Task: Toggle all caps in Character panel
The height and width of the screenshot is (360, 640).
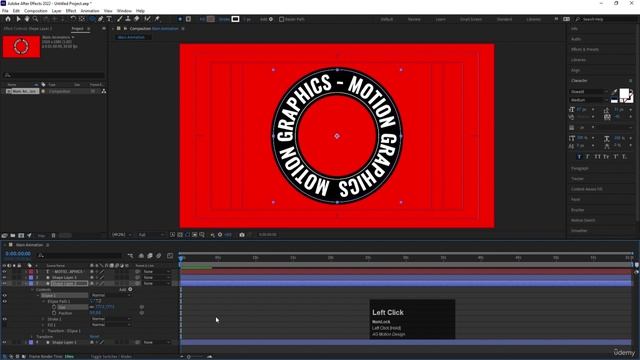Action: (x=597, y=157)
